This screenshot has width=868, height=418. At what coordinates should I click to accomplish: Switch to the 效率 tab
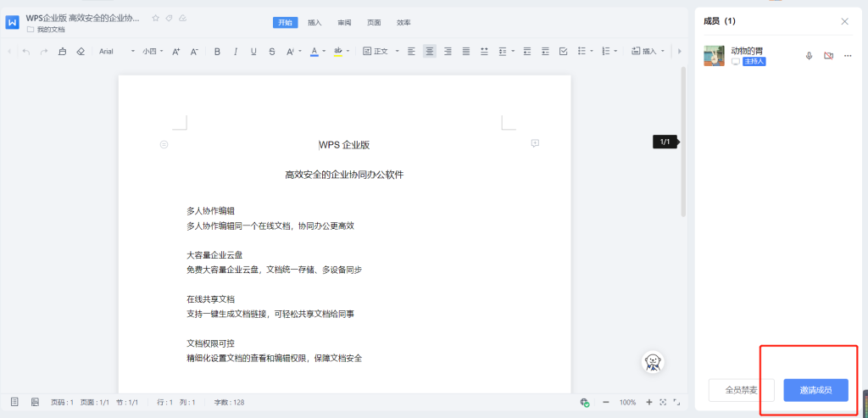click(x=403, y=23)
